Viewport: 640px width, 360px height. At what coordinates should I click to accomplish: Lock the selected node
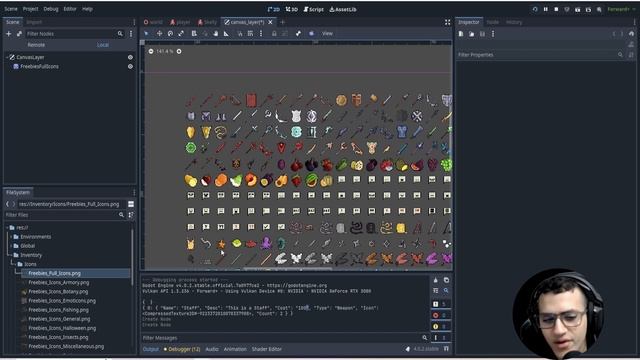[274, 34]
